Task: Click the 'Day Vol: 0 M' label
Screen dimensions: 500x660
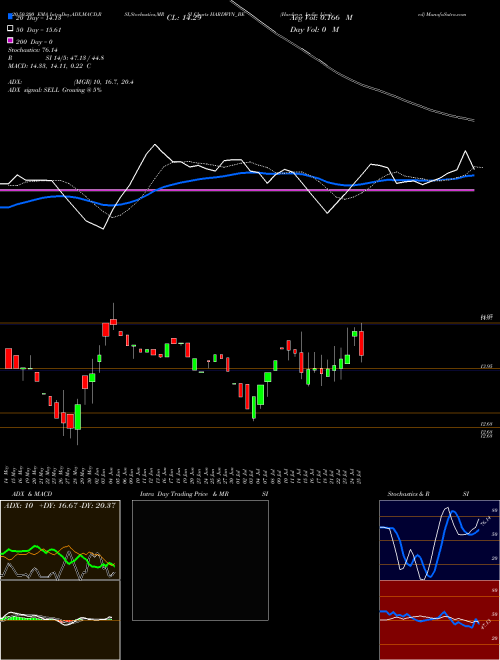Action: point(314,29)
